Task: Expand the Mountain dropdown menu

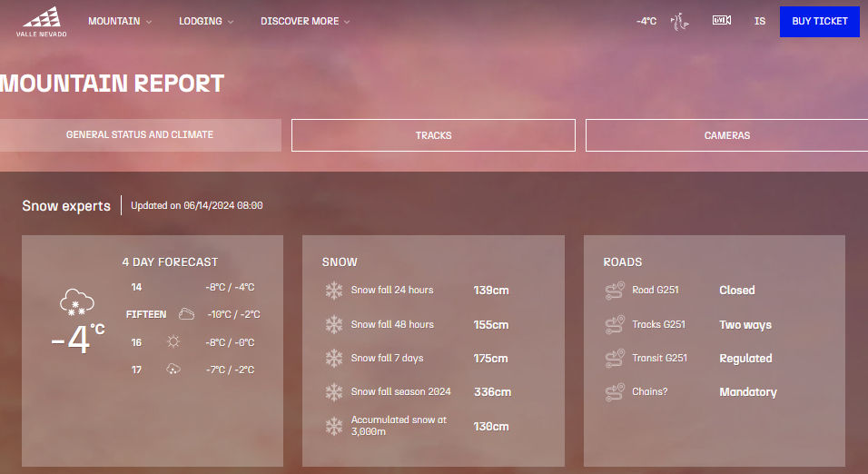Action: click(x=120, y=21)
